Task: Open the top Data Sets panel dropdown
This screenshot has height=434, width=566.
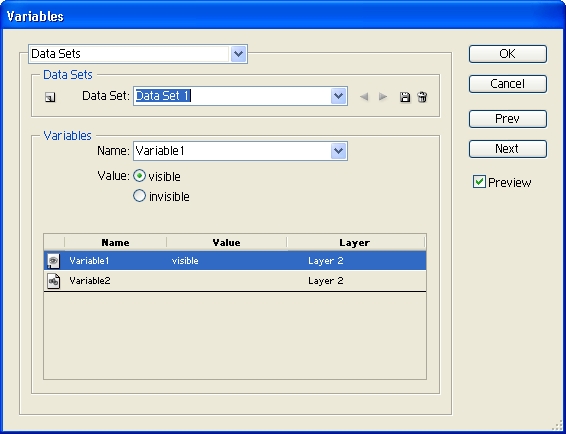Action: coord(238,54)
